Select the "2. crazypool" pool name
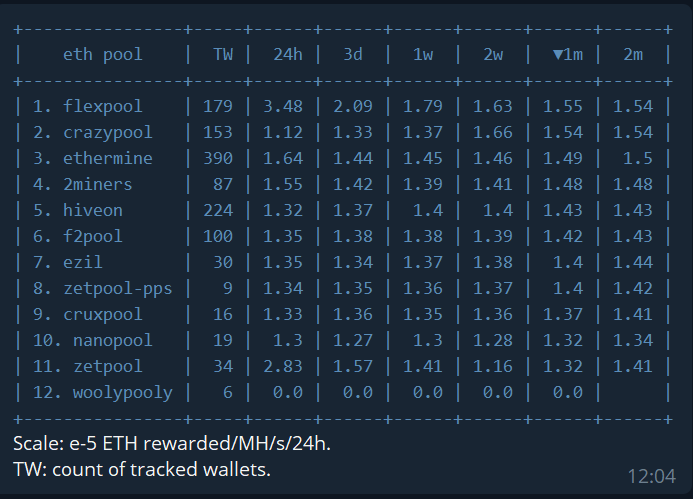The image size is (693, 499). [92, 133]
